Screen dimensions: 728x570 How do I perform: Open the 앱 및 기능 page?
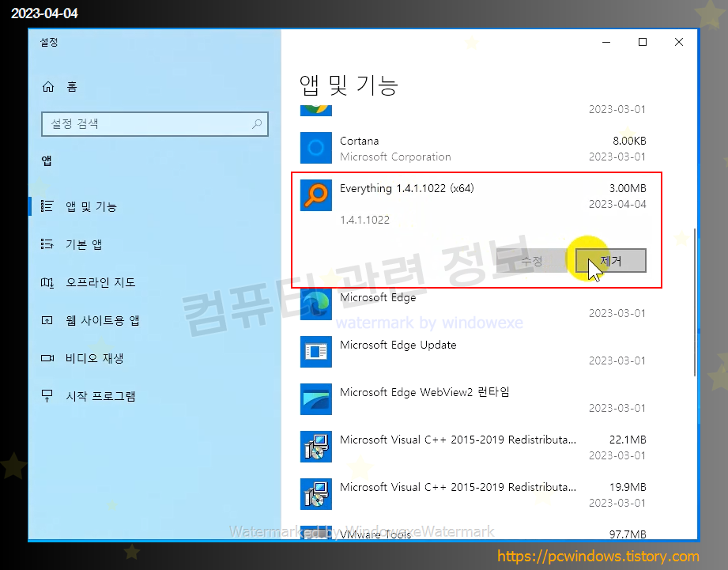[x=91, y=206]
